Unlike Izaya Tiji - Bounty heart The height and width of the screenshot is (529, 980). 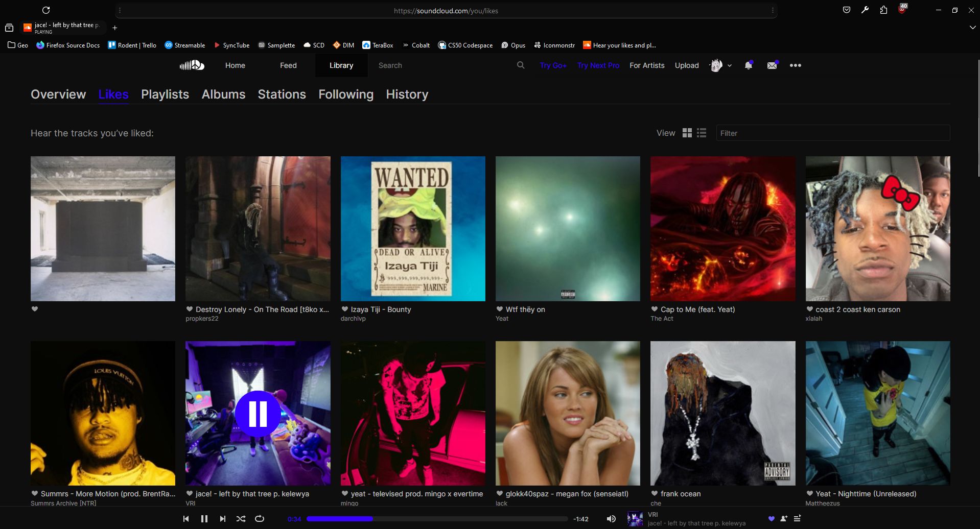pos(344,309)
